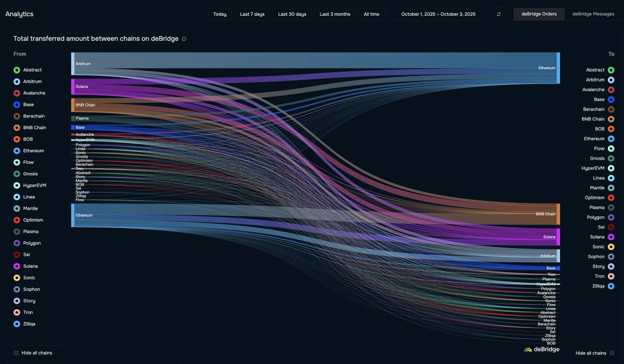Click Zilliqa ring icon in From list
Viewport: 624px width, 364px height.
17,324
